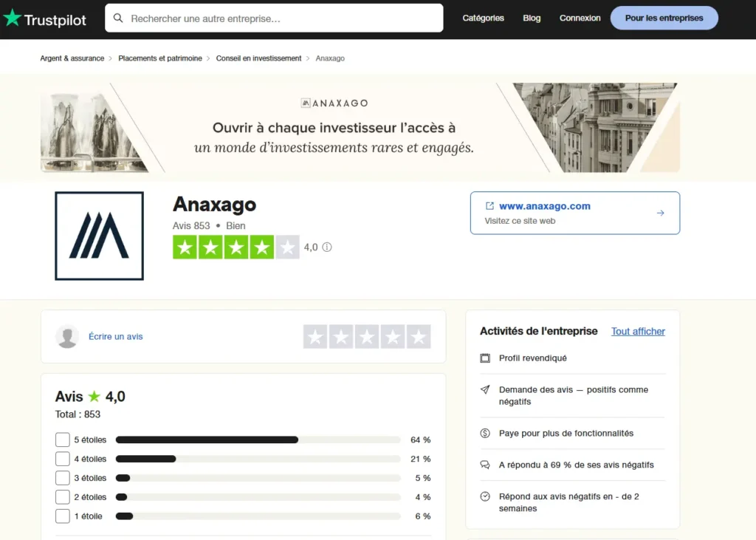Click the dollar icon beside Paye pour plus de fonctionnalités
756x540 pixels.
point(485,434)
